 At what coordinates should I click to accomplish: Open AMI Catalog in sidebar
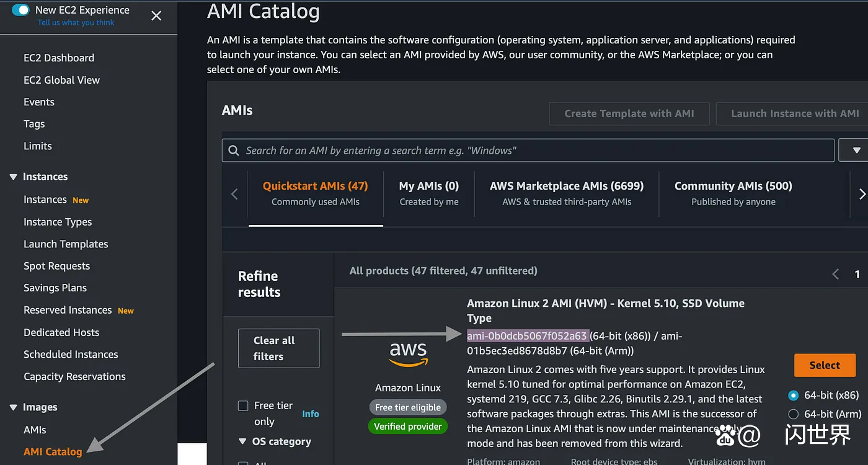tap(53, 451)
